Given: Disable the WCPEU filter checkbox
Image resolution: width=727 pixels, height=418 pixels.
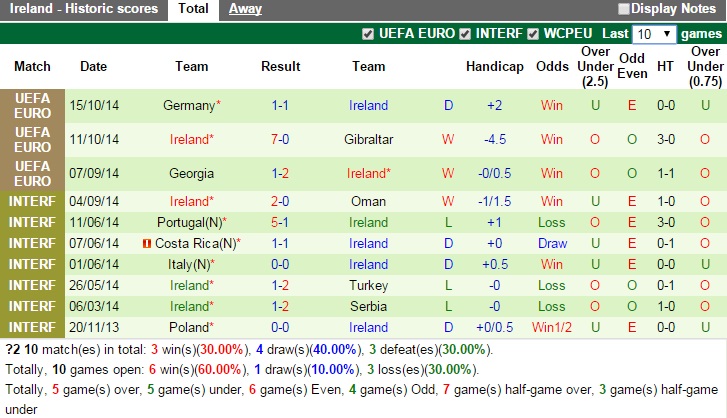Looking at the screenshot, I should click(x=533, y=34).
